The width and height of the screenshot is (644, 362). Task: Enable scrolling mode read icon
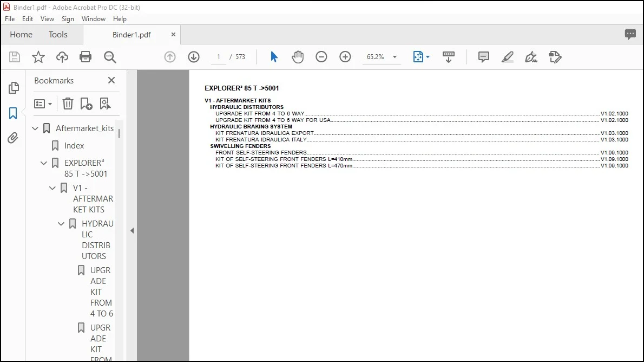(449, 57)
